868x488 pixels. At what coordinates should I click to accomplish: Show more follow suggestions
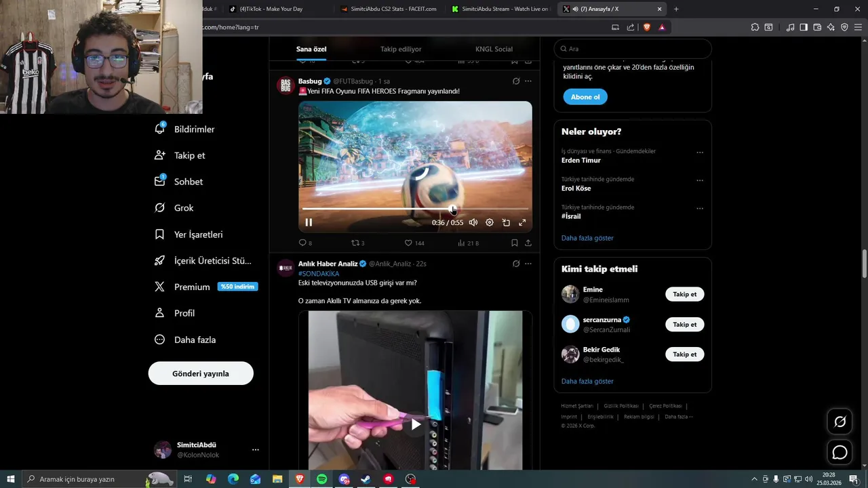coord(587,382)
